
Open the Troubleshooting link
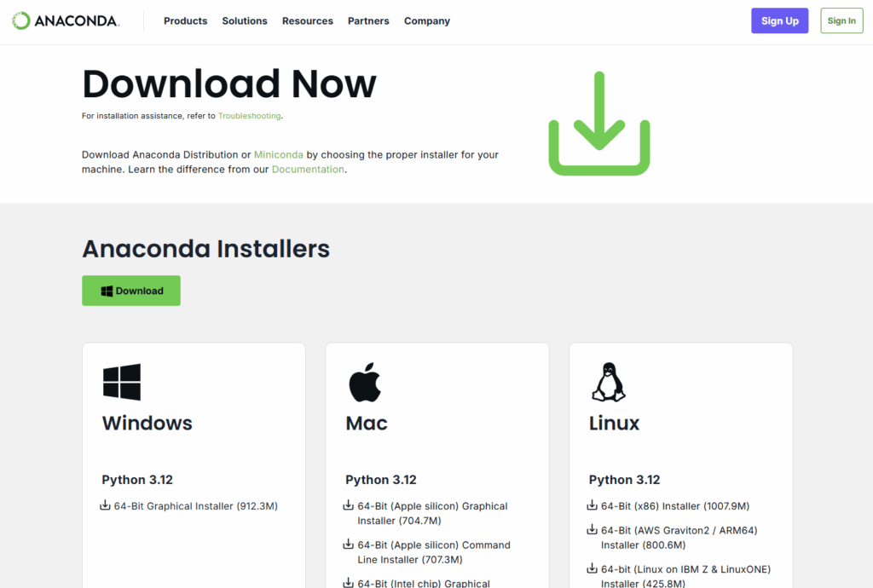point(250,116)
